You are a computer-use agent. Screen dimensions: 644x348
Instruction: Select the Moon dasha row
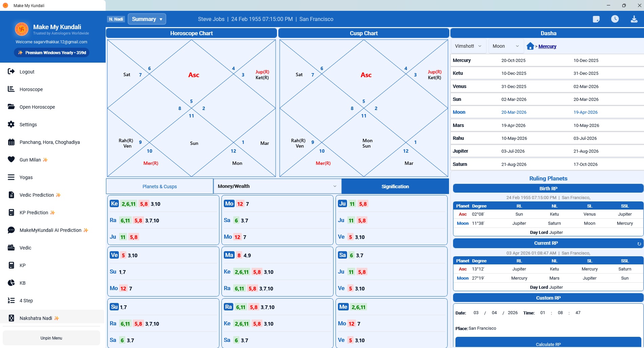click(547, 112)
